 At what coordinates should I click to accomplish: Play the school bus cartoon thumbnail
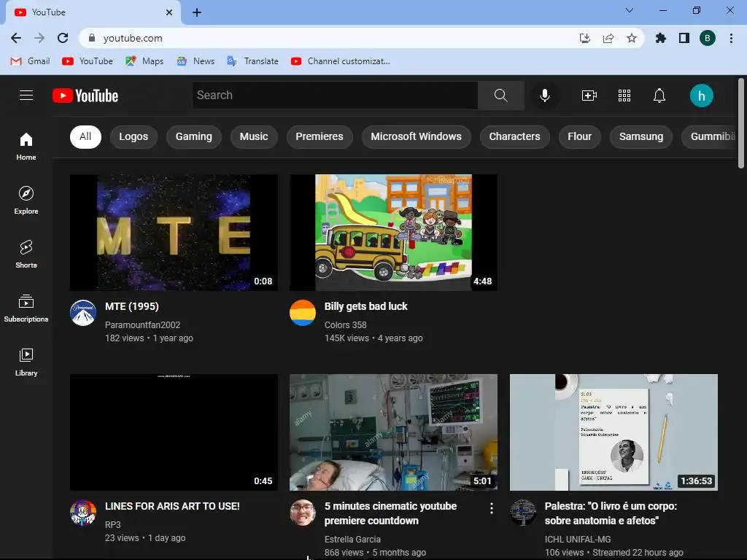click(x=393, y=233)
